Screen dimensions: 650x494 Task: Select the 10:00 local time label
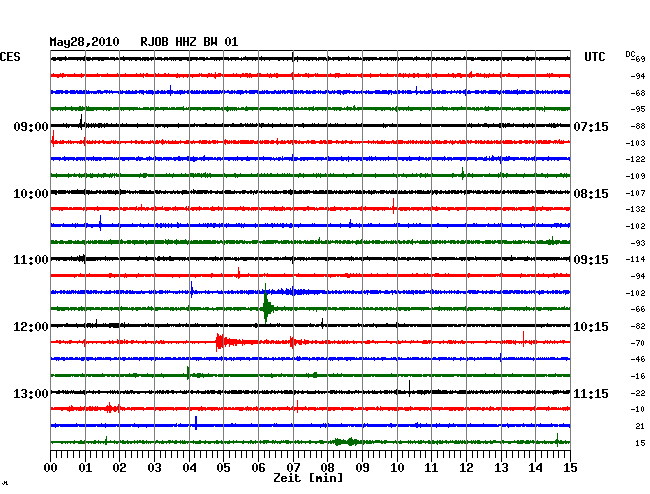31,194
